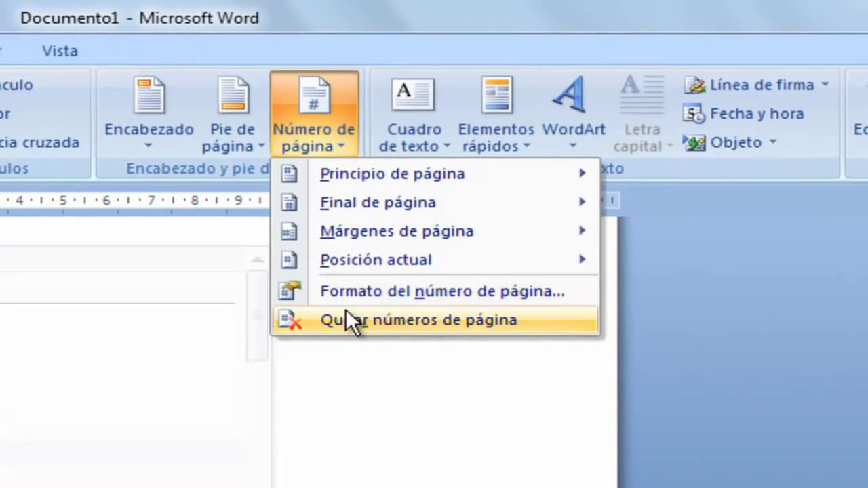Click the Elementos rápidos icon
Screen dimensions: 868x488
[x=496, y=95]
